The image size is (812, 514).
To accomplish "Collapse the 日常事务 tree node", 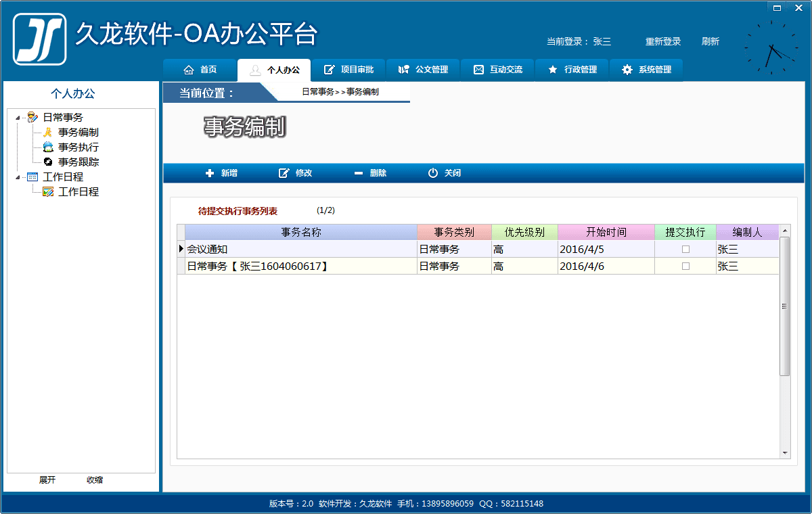I will click(18, 118).
